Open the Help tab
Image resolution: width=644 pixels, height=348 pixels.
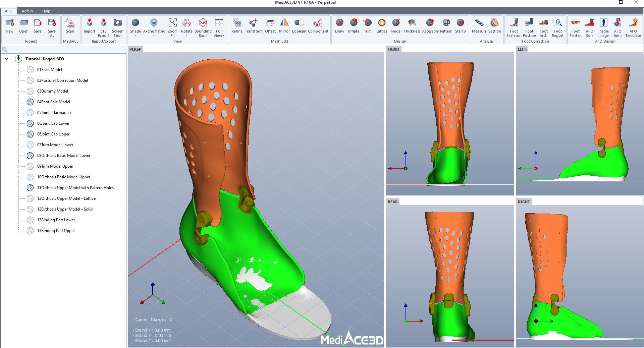tap(46, 11)
